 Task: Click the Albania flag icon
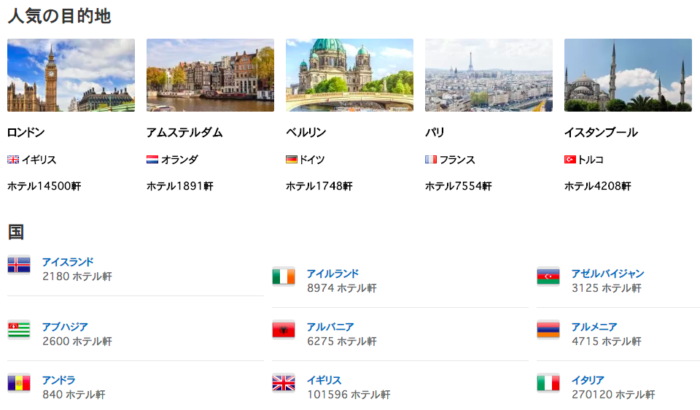tap(284, 330)
